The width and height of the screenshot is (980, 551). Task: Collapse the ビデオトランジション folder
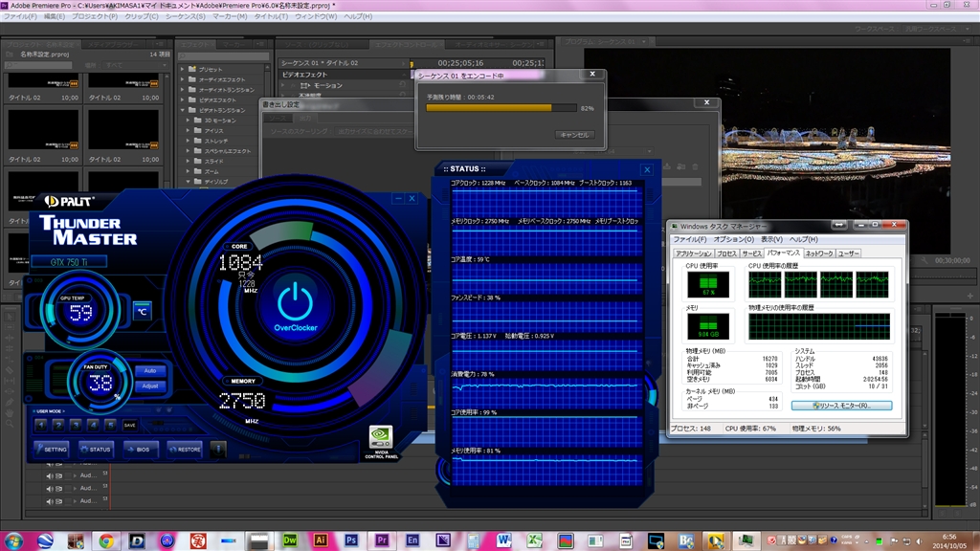pyautogui.click(x=183, y=110)
